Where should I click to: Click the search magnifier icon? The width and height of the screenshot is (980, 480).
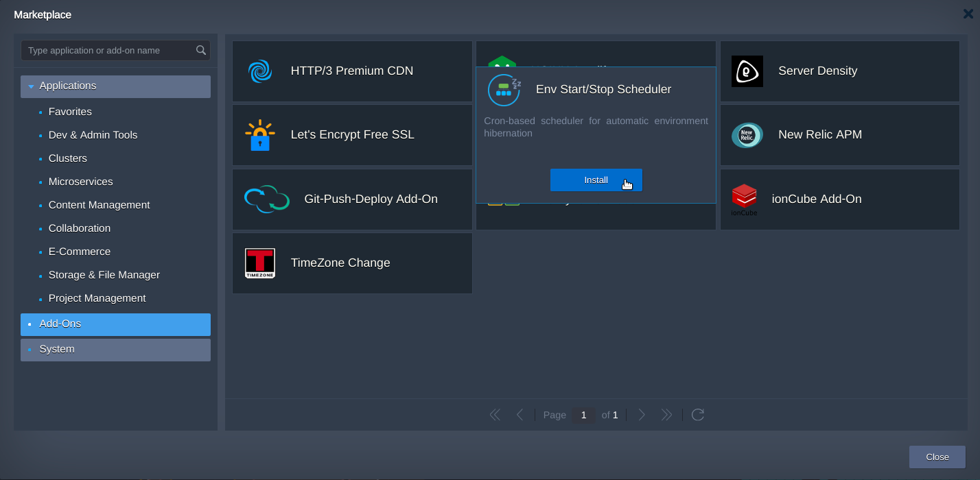point(201,50)
